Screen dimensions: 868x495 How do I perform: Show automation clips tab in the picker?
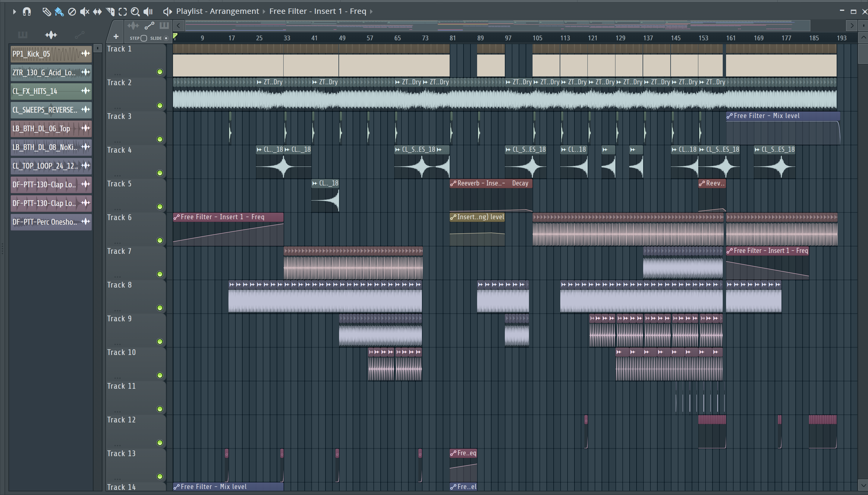pos(80,35)
